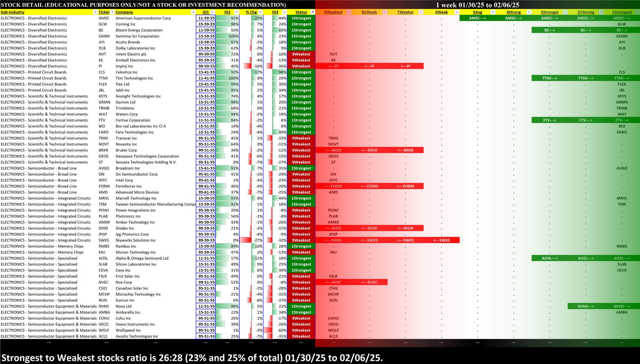Screen dimensions: 640x364
Task: Click the ID1 filter arrow button
Action: pyautogui.click(x=212, y=12)
